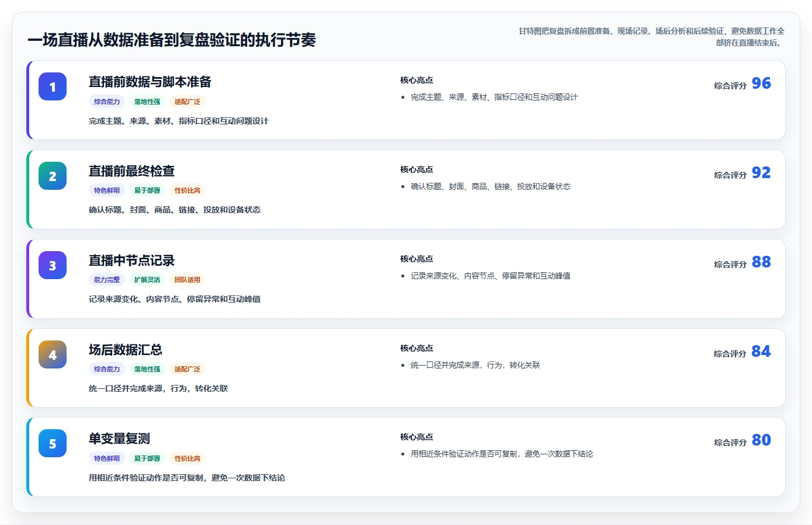Click the page title 一场直播从数据准备到复盘验证的执行节奏
This screenshot has width=812, height=525.
point(172,40)
